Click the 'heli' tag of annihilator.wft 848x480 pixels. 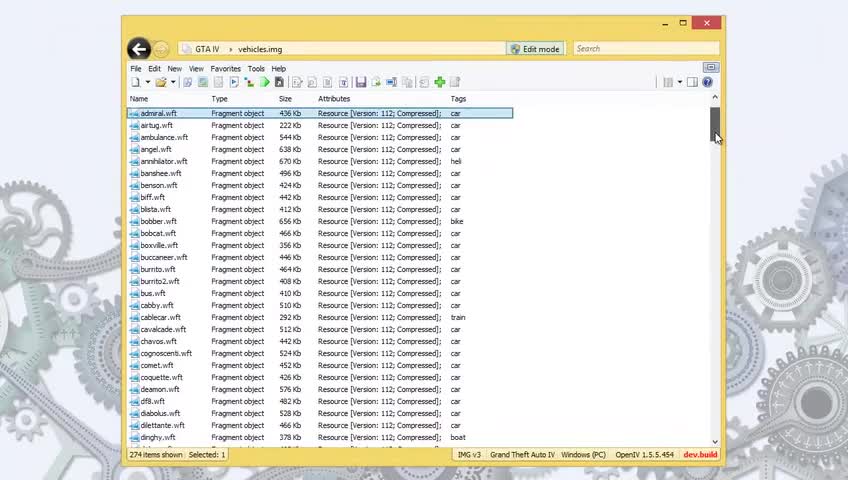[456, 162]
